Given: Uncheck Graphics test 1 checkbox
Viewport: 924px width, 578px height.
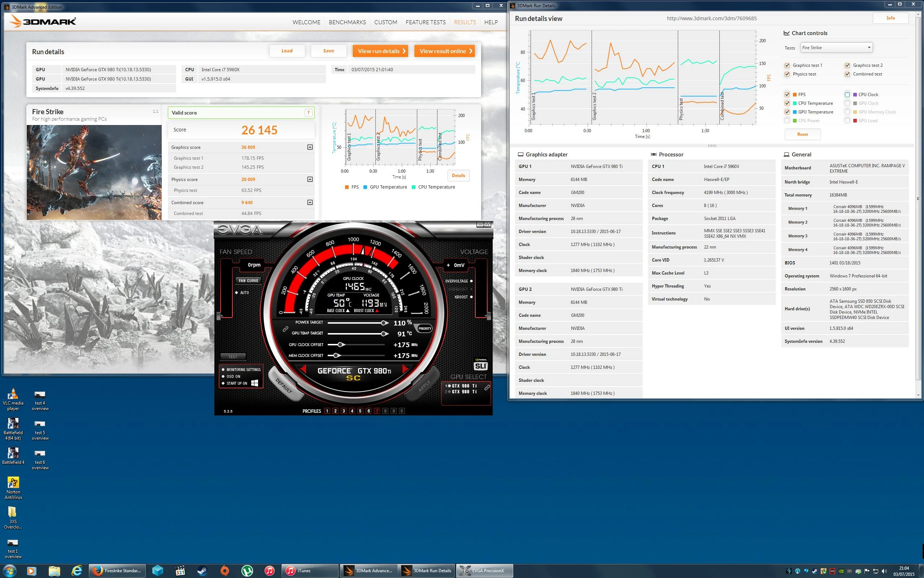Looking at the screenshot, I should coord(787,65).
